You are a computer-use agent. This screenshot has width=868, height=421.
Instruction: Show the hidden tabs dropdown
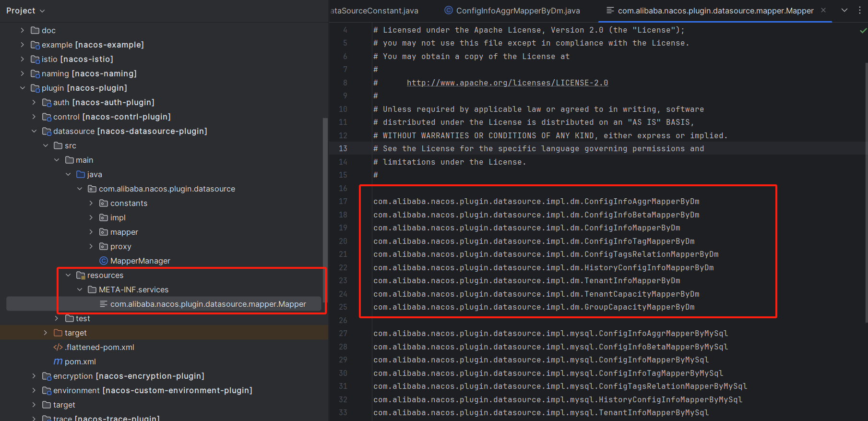844,10
